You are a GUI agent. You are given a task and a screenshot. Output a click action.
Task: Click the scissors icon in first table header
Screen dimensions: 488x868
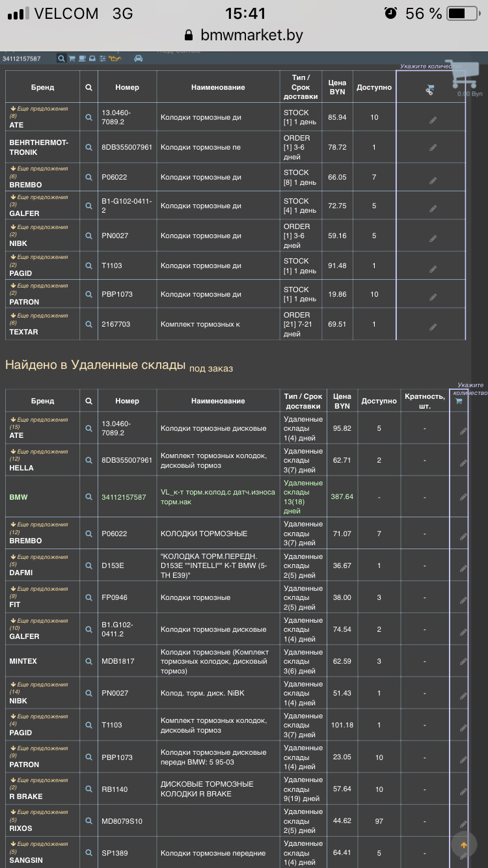pyautogui.click(x=430, y=90)
